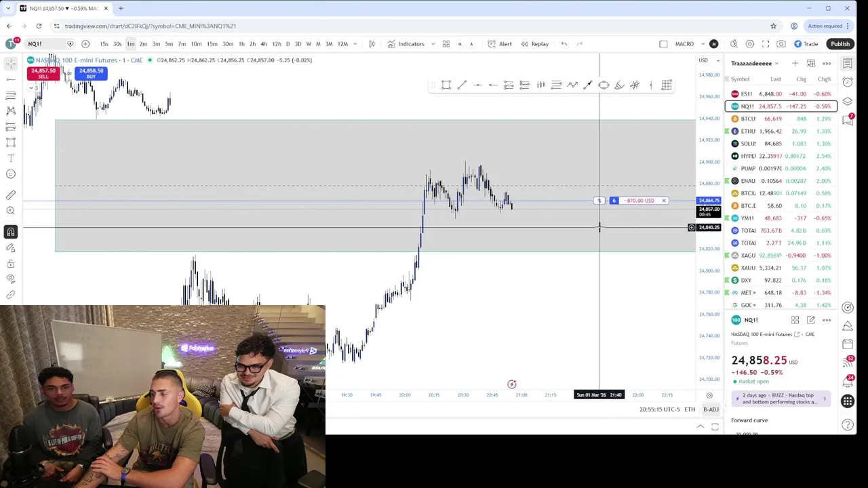Open the Trade panel button
The width and height of the screenshot is (868, 488).
(x=806, y=44)
